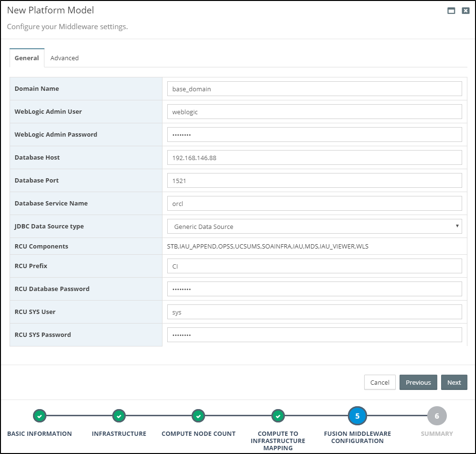Select the General tab
Image resolution: width=476 pixels, height=454 pixels.
click(x=27, y=58)
